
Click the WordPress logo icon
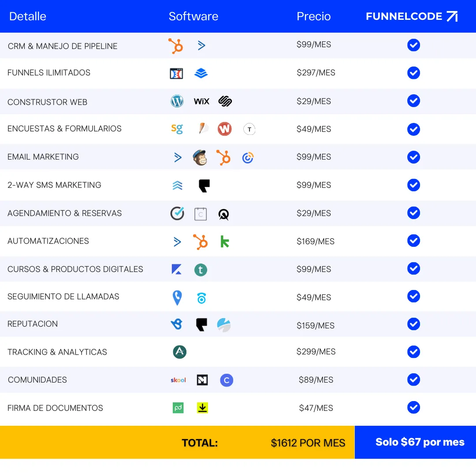[x=177, y=101]
